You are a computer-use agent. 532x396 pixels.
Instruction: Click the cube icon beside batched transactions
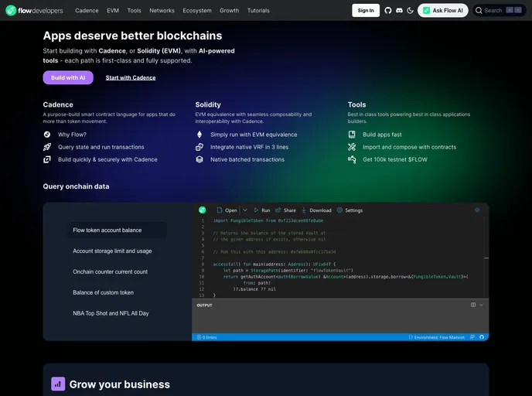199,159
